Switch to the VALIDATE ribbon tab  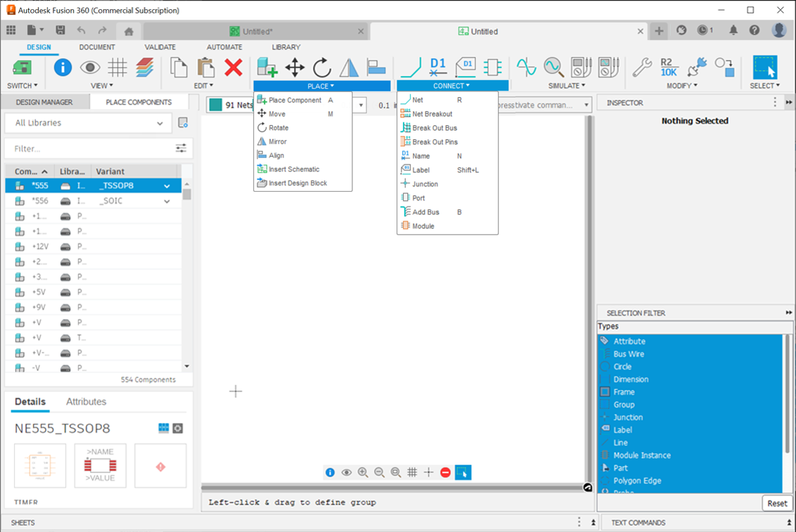click(x=160, y=46)
